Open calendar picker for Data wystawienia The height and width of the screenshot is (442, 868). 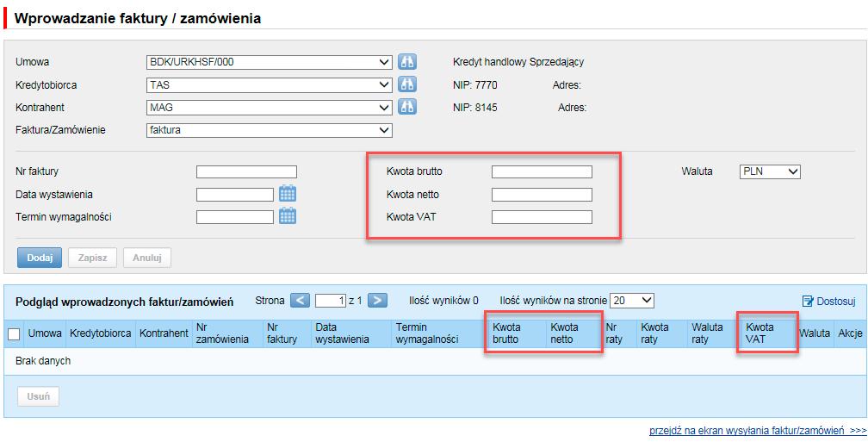(288, 194)
